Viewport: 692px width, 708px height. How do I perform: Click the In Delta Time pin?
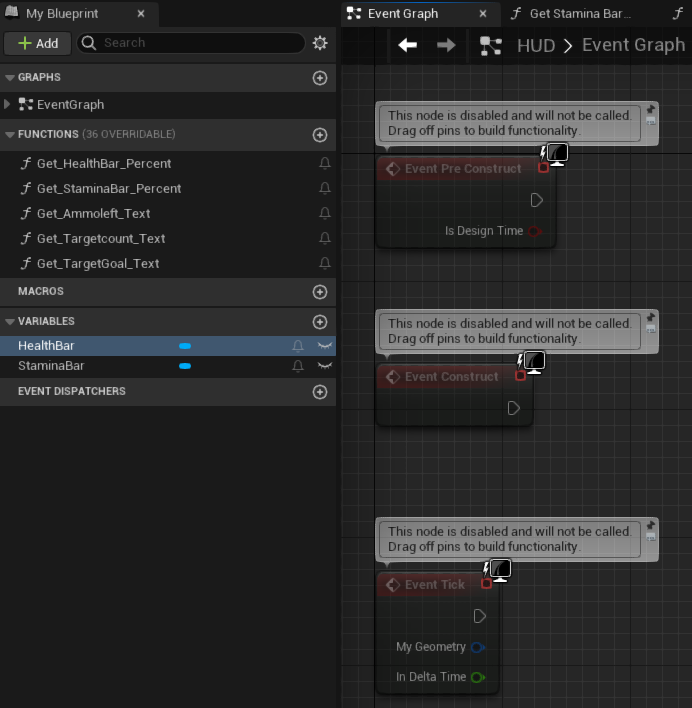[x=478, y=677]
